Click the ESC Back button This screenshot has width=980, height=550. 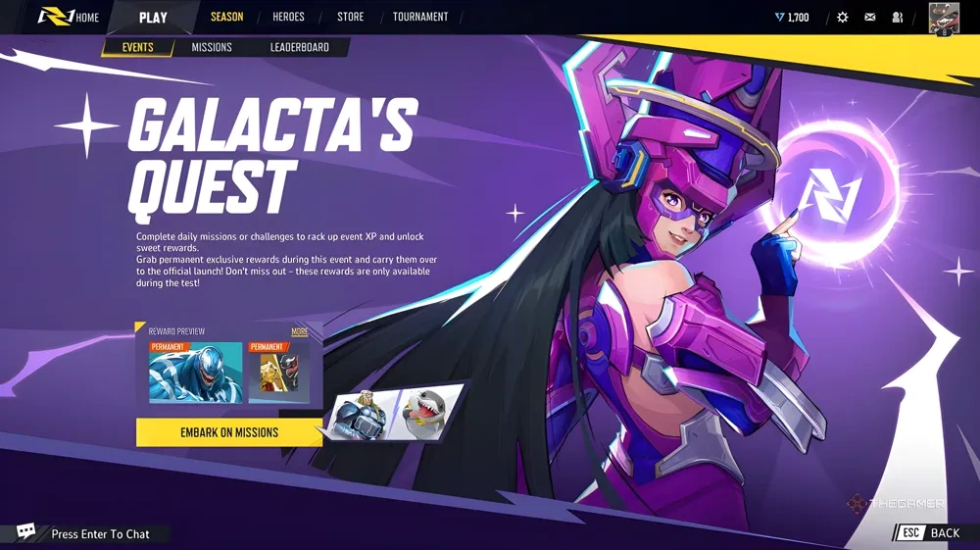point(929,532)
